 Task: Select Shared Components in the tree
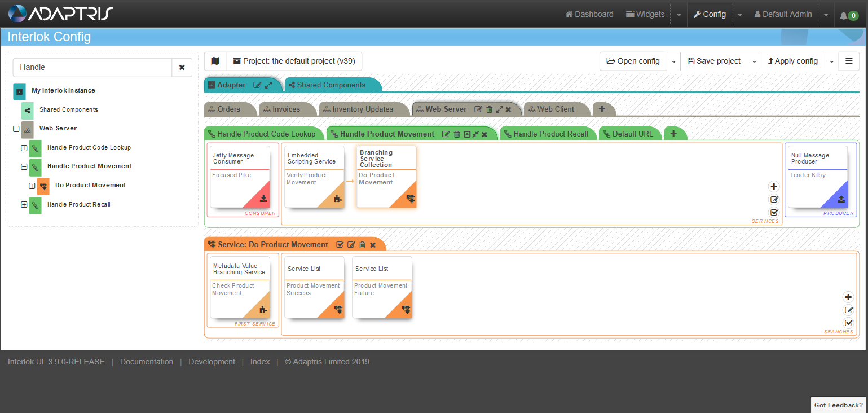coord(69,110)
